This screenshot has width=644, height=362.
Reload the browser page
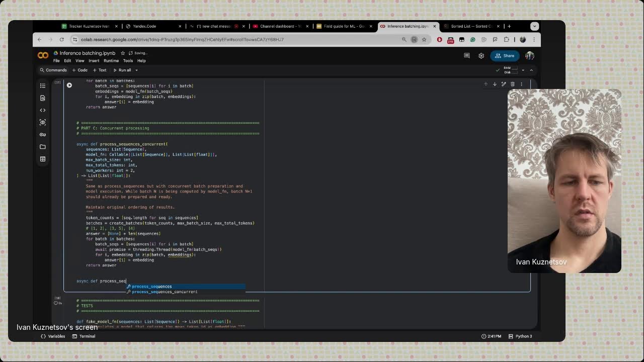[61, 39]
